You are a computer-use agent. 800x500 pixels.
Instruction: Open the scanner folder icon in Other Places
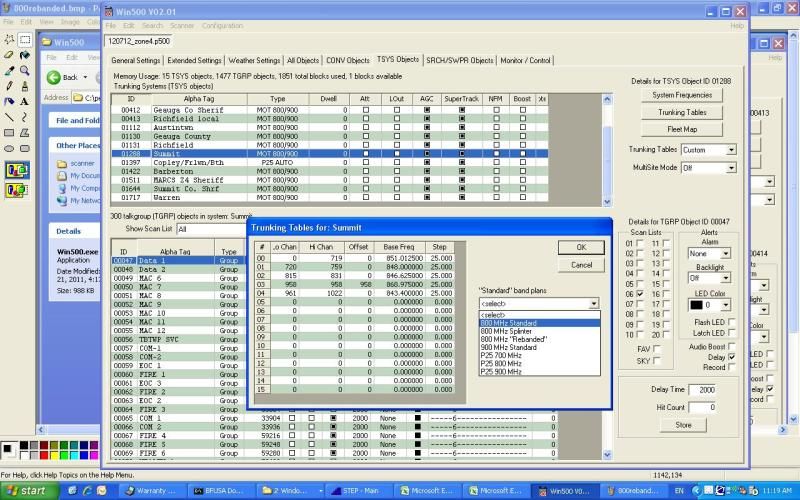62,164
